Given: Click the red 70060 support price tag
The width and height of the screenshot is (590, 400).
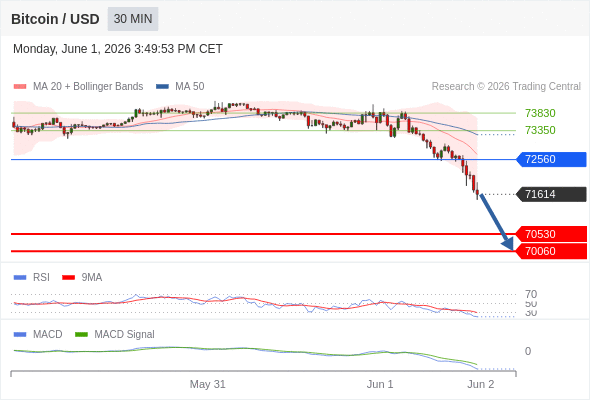Looking at the screenshot, I should 551,251.
